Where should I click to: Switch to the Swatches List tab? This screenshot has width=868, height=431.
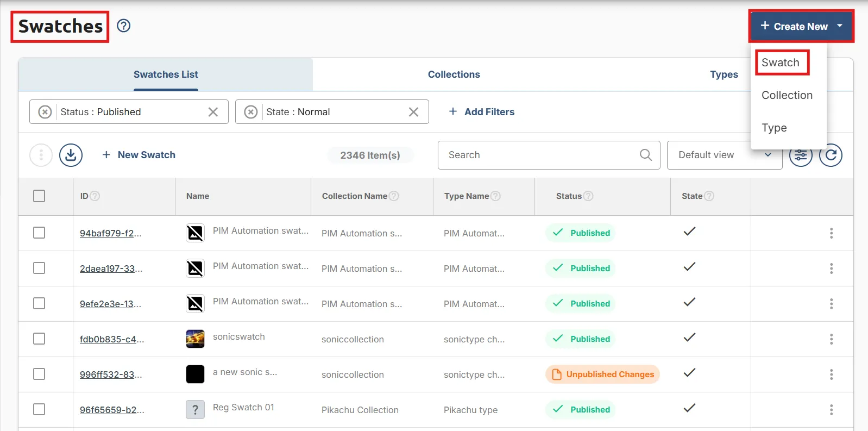click(166, 74)
